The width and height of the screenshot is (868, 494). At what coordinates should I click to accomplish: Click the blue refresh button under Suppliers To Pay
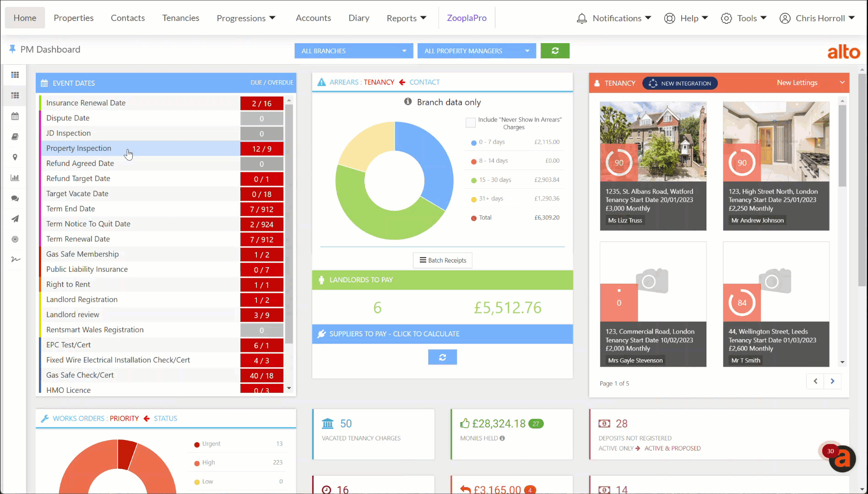click(442, 357)
